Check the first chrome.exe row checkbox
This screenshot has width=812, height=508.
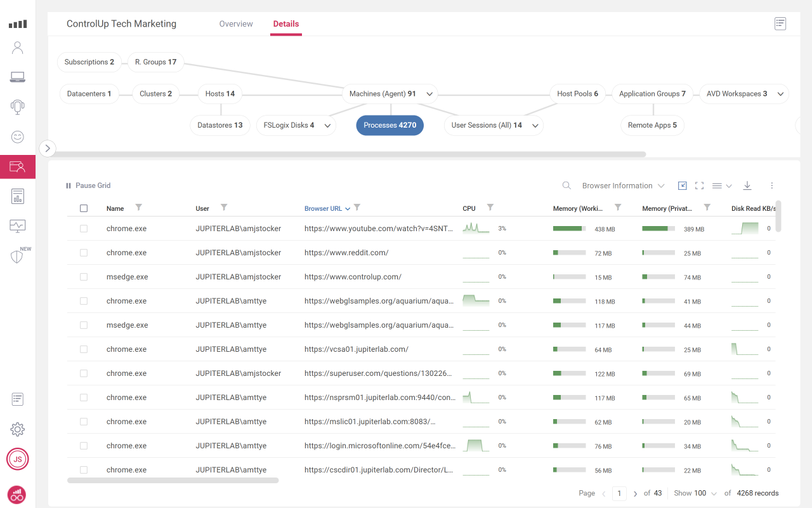pos(84,229)
